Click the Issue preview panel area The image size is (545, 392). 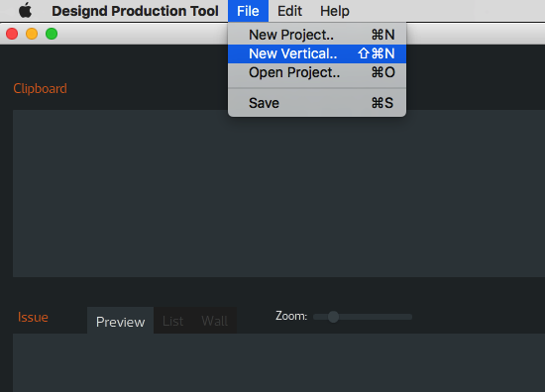[278, 363]
